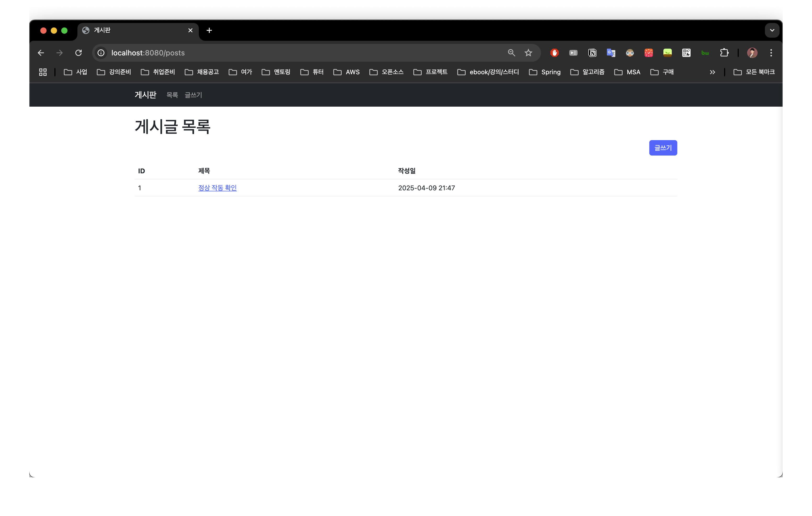The image size is (812, 516).
Task: Click the blue 글쓰기 button
Action: [663, 148]
